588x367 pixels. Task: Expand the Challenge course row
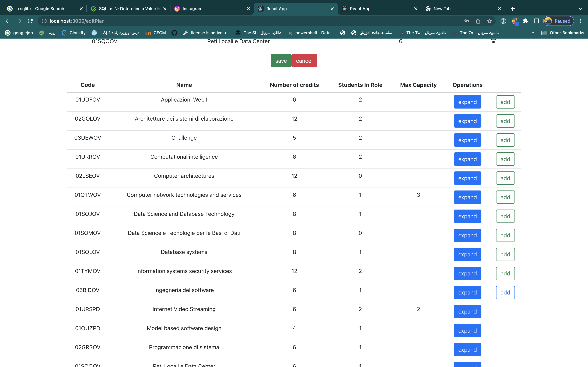[467, 140]
